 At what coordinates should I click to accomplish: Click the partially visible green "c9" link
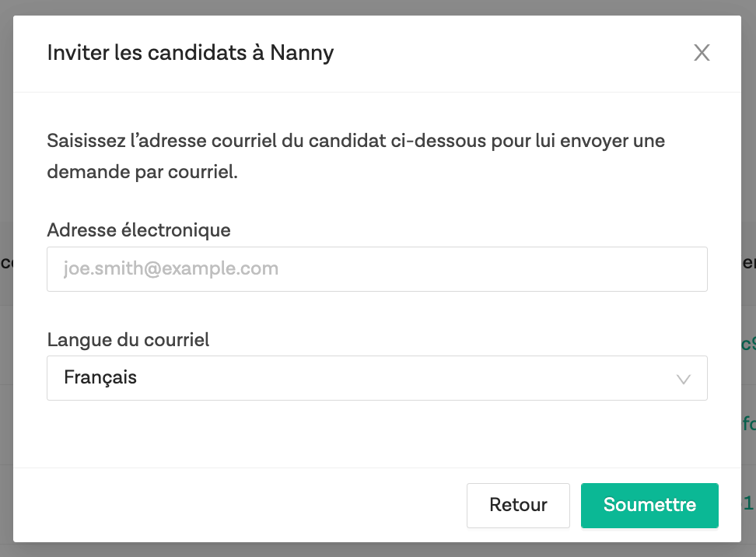748,344
